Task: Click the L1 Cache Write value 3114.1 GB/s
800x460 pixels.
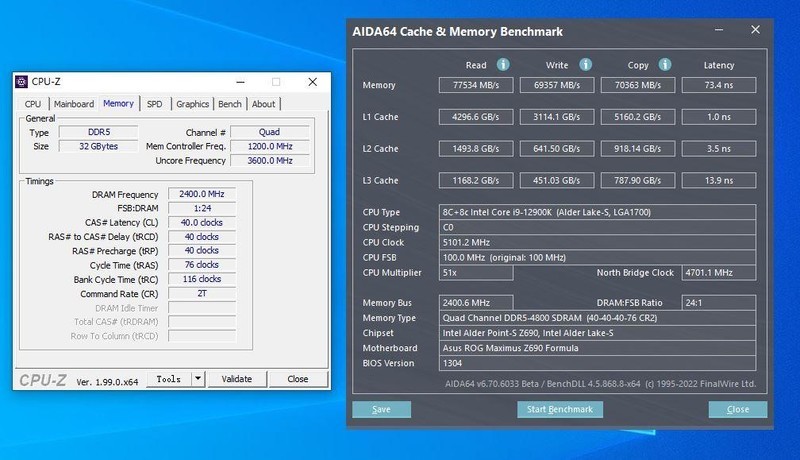Action: (557, 117)
